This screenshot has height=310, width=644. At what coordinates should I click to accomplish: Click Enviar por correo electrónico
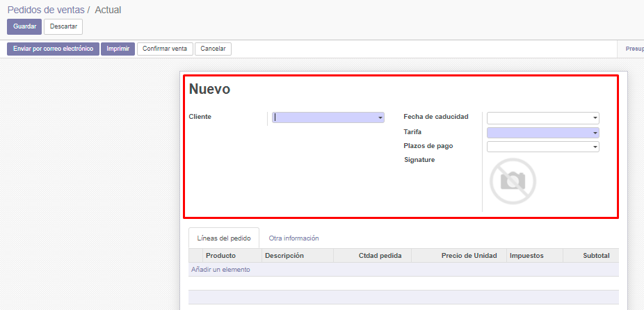(x=53, y=49)
